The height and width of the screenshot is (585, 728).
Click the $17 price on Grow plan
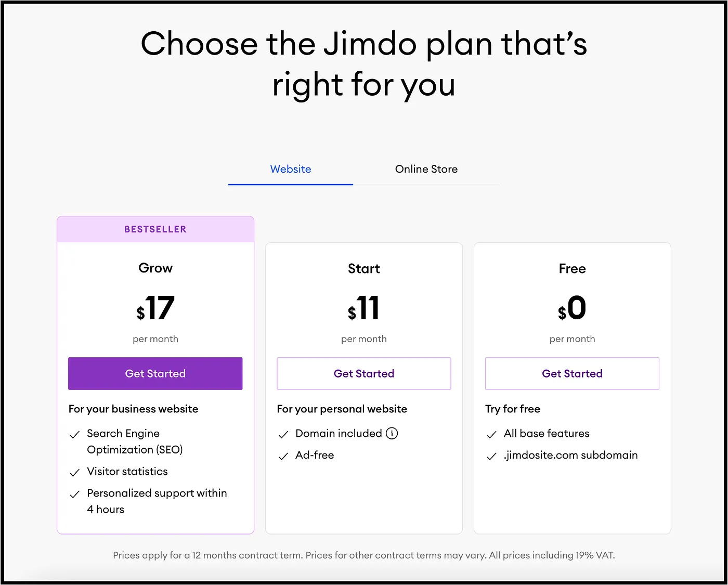tap(155, 308)
